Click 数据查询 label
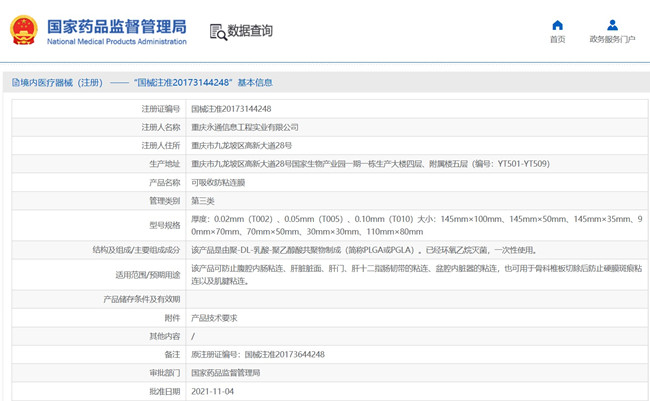Image resolution: width=650 pixels, height=401 pixels. 250,31
